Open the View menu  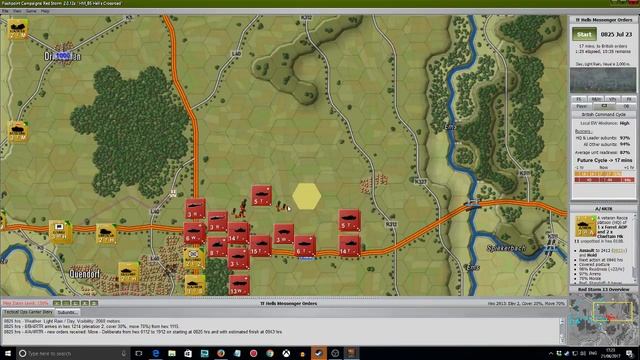17,11
